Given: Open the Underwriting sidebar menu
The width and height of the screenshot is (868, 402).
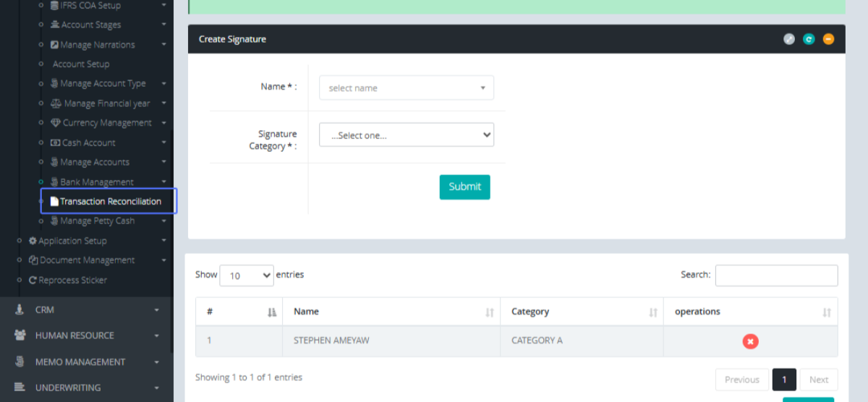Looking at the screenshot, I should click(87, 388).
